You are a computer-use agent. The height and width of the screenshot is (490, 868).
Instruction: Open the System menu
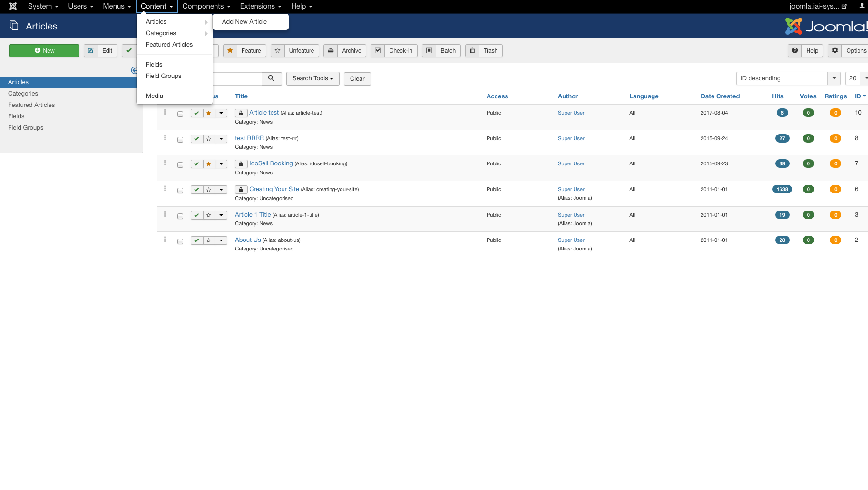click(x=43, y=6)
